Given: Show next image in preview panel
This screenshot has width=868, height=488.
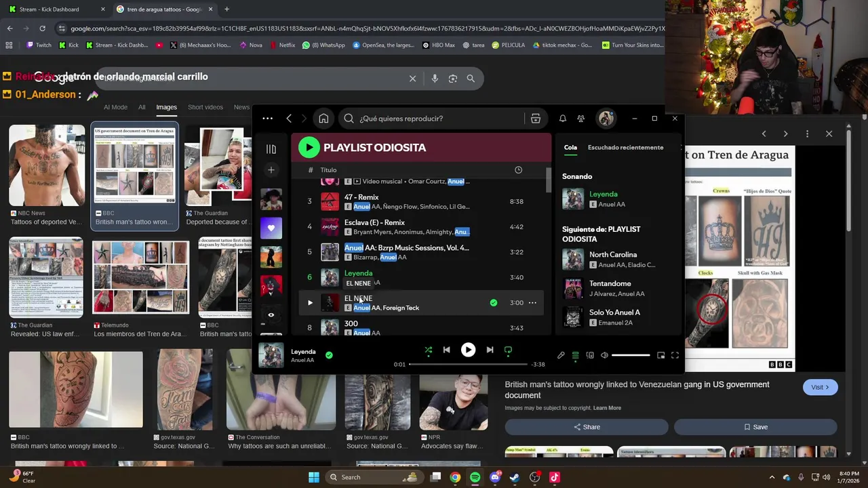Looking at the screenshot, I should pyautogui.click(x=785, y=134).
